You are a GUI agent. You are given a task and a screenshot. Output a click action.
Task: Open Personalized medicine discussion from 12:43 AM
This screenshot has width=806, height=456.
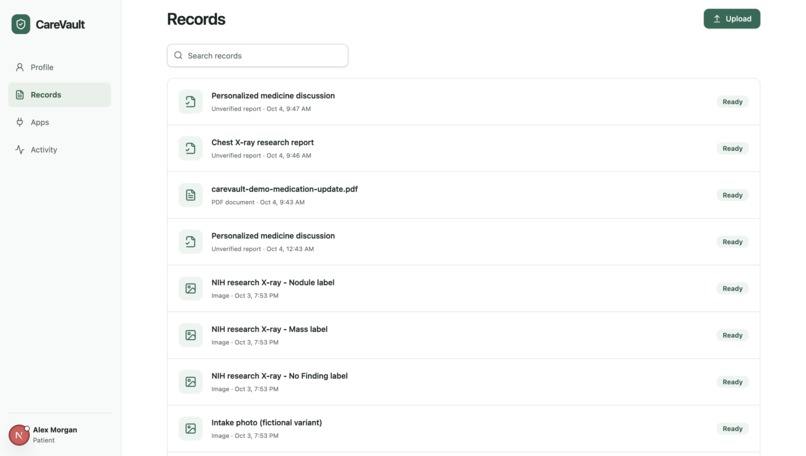(x=463, y=242)
